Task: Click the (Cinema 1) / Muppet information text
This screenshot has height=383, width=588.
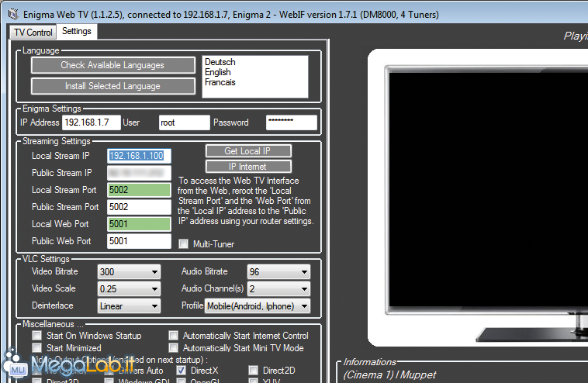Action: 389,374
